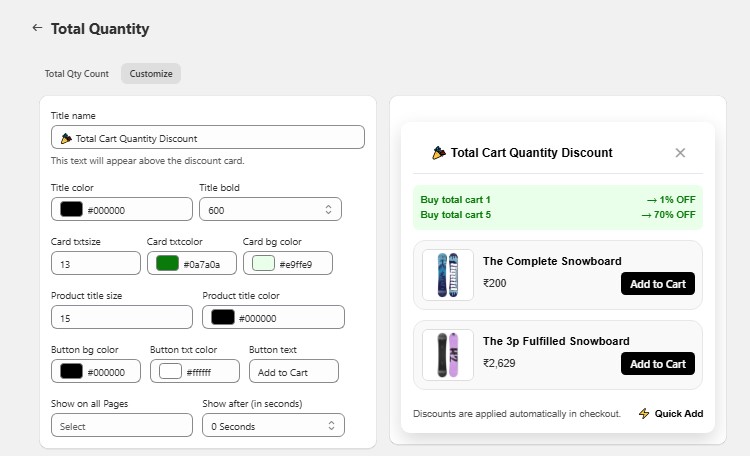Edit the Button text input field

(293, 372)
